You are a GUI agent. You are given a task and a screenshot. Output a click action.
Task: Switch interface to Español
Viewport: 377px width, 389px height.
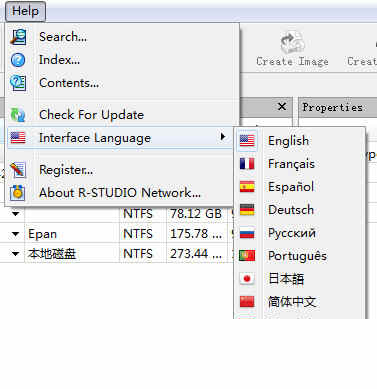(291, 187)
